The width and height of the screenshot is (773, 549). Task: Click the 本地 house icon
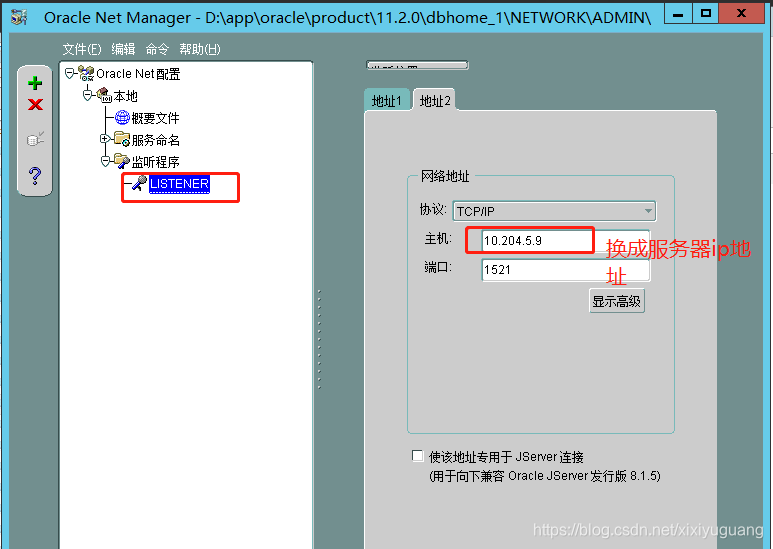click(104, 95)
